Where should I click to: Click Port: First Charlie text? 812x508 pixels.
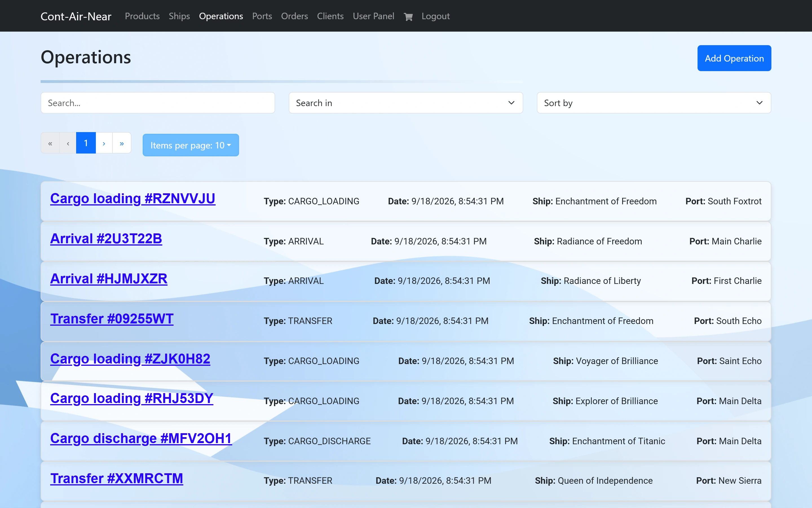[x=727, y=281]
